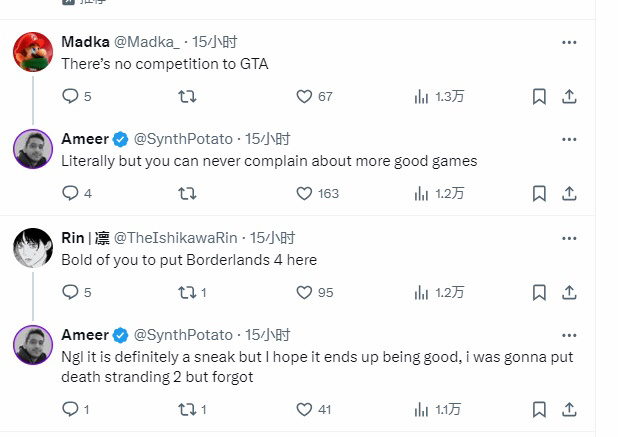Reply to Rin's Borderlands 4 tweet
Viewport: 618px width, 437px height.
(70, 292)
